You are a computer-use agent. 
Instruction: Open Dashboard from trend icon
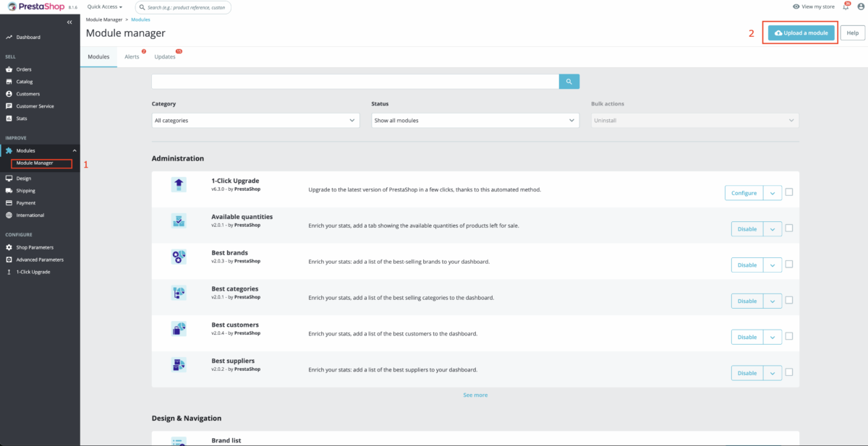[9, 37]
